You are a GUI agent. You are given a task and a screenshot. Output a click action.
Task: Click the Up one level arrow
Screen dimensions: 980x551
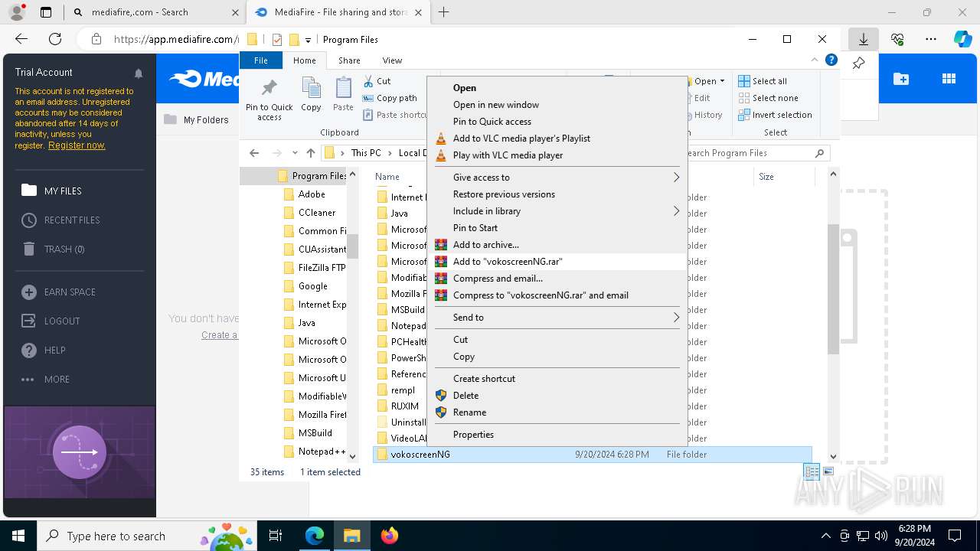[x=311, y=153]
